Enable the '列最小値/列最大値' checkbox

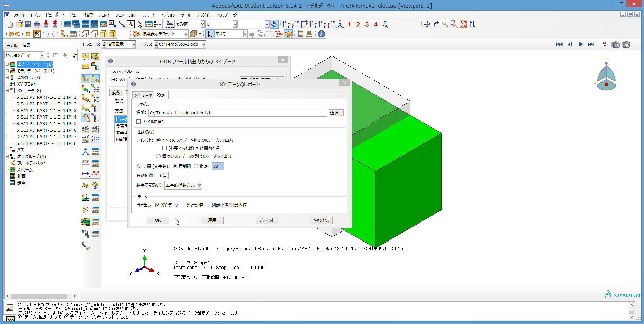208,205
